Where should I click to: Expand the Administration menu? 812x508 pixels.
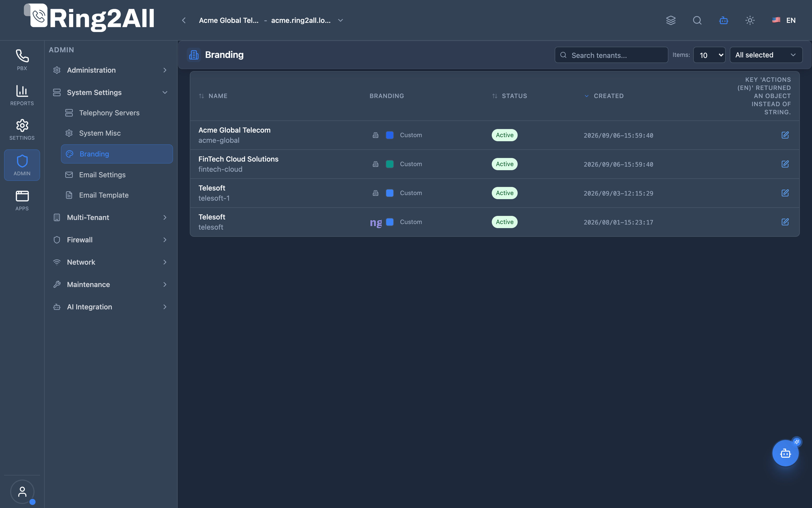pyautogui.click(x=110, y=70)
